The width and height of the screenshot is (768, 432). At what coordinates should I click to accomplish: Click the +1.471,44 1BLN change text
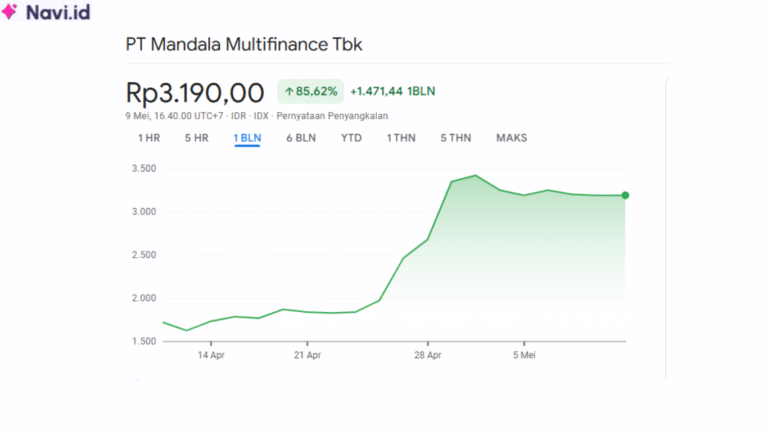392,92
